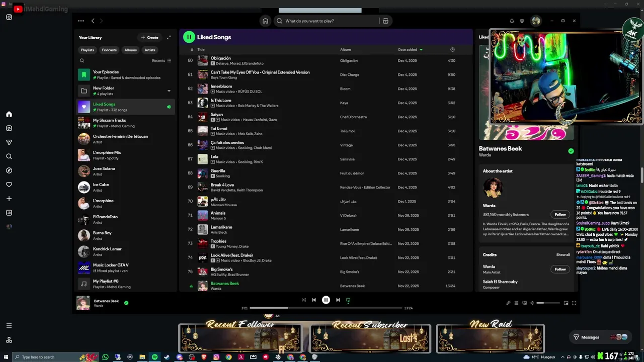Focus the What do you want to play search field
The width and height of the screenshot is (644, 362).
[x=327, y=21]
